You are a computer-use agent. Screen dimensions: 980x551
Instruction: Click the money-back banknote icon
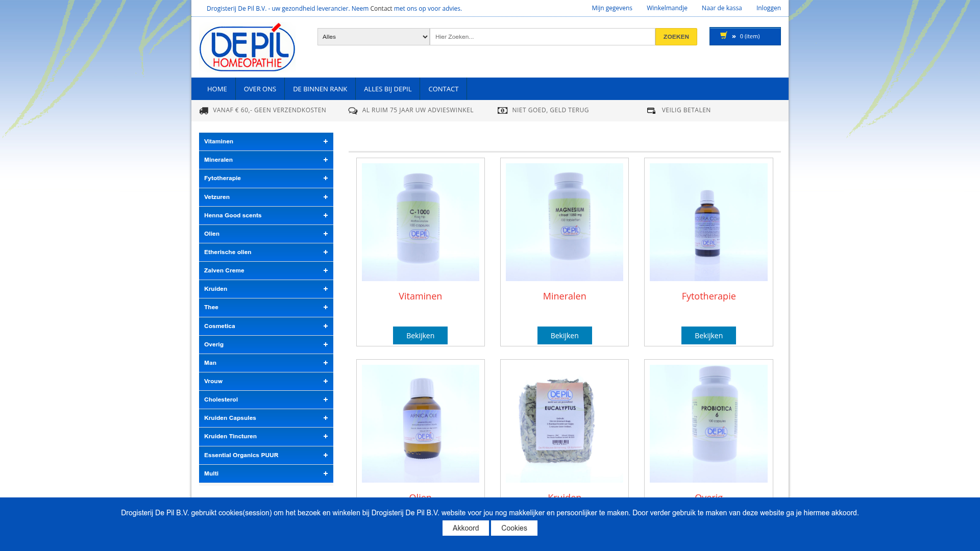(x=502, y=111)
